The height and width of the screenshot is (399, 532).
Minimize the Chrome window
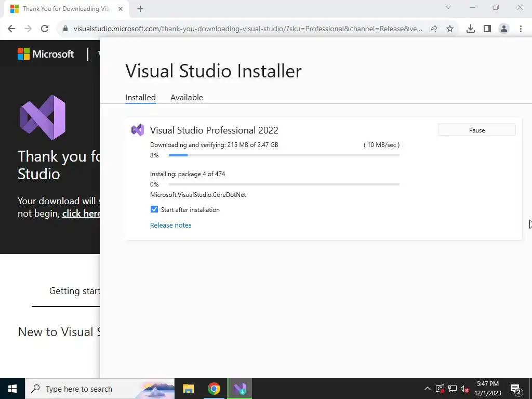pyautogui.click(x=472, y=7)
